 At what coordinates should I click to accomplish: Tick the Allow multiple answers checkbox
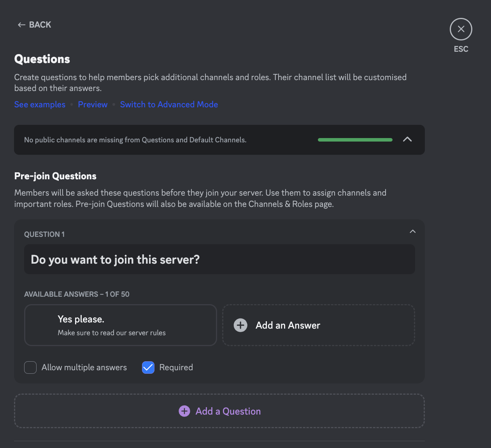(30, 367)
